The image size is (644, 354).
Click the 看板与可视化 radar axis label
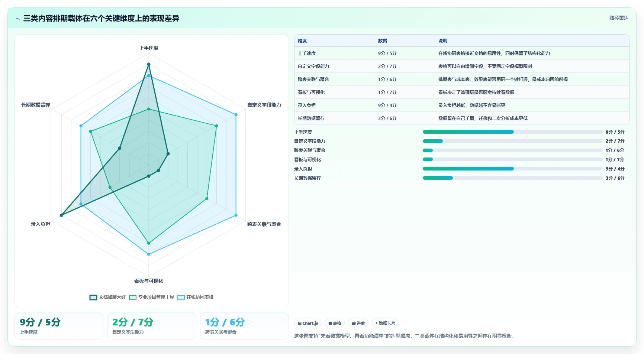[149, 281]
